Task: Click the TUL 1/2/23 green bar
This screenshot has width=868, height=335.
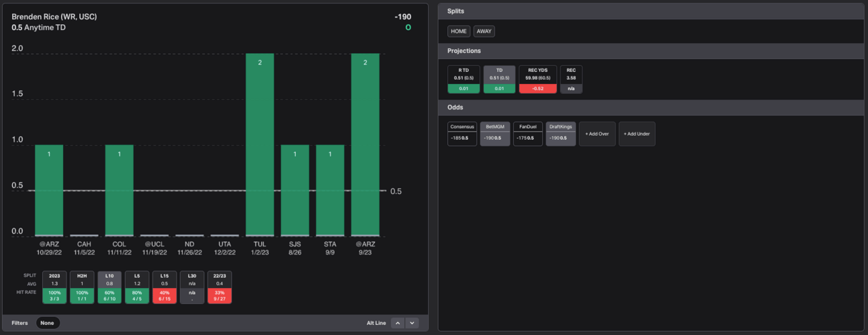Action: point(259,144)
